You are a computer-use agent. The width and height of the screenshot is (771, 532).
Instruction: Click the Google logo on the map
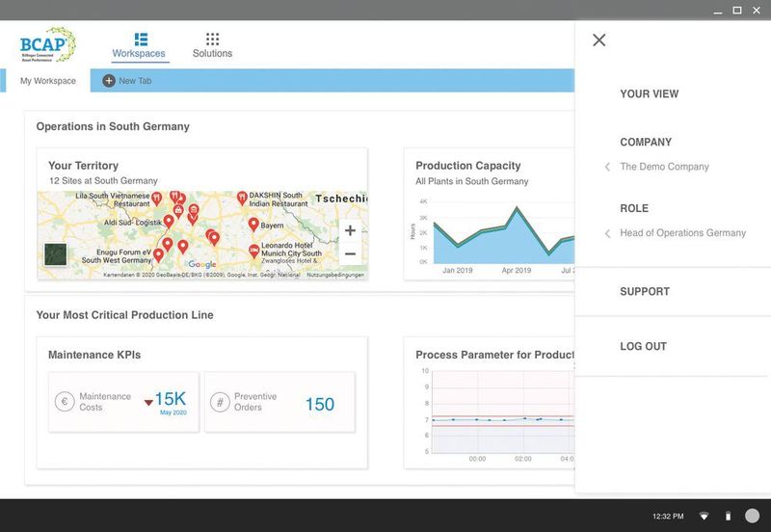point(202,264)
